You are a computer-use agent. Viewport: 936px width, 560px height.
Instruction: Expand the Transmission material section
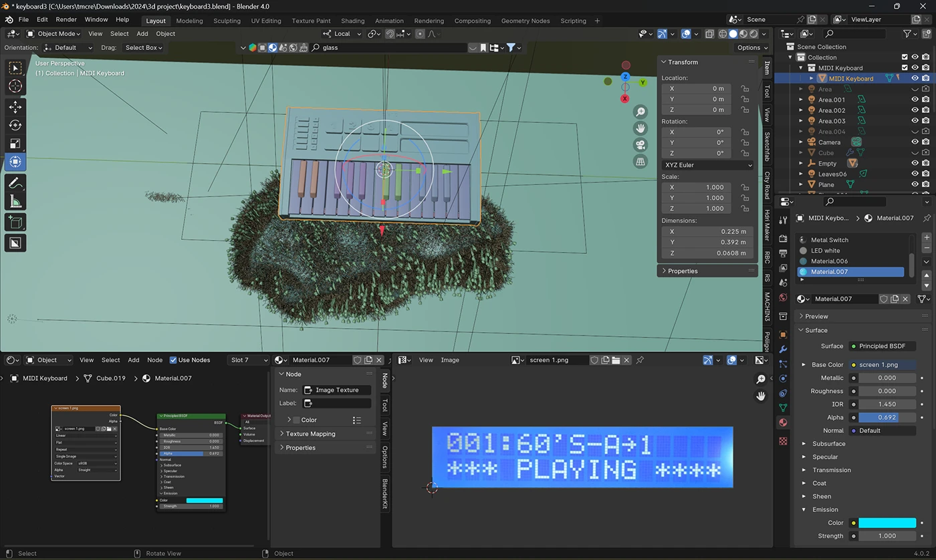point(832,470)
